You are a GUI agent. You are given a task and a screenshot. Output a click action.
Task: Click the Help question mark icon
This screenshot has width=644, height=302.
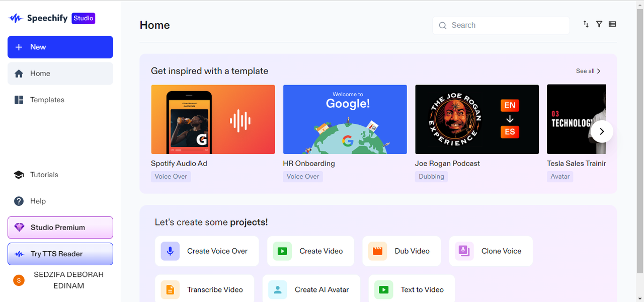(19, 201)
